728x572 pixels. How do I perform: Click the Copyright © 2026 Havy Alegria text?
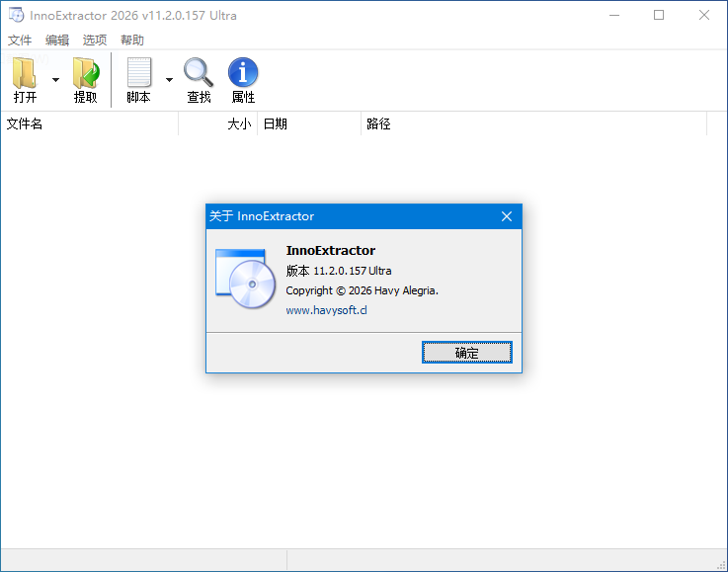(363, 290)
